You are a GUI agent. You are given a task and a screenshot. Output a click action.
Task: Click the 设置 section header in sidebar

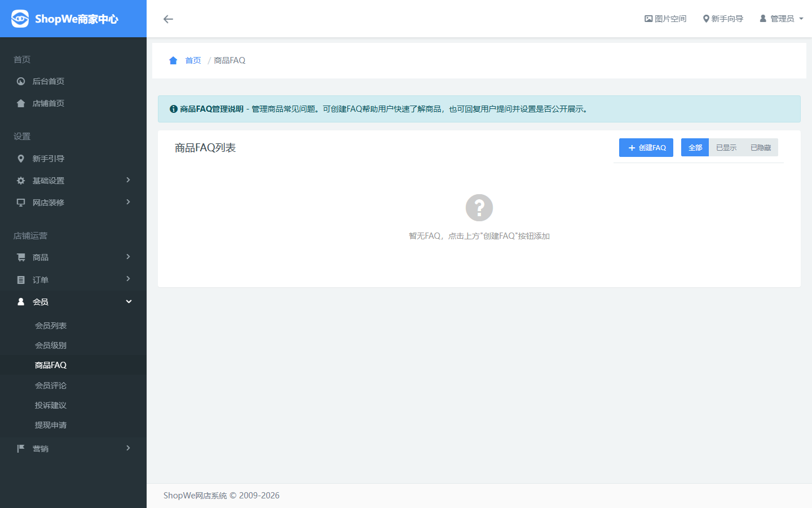click(x=22, y=137)
